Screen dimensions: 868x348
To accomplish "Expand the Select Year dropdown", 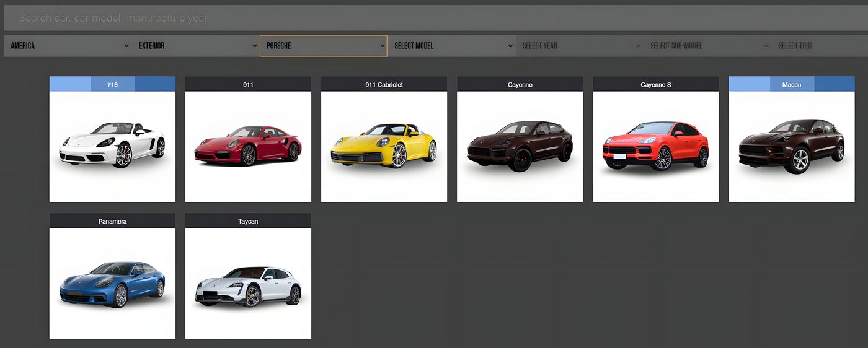I will pos(579,46).
